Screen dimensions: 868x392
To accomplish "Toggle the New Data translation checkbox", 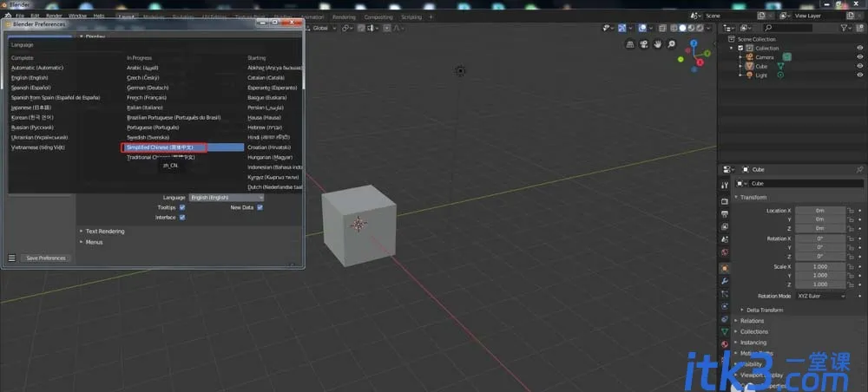I will [x=260, y=207].
